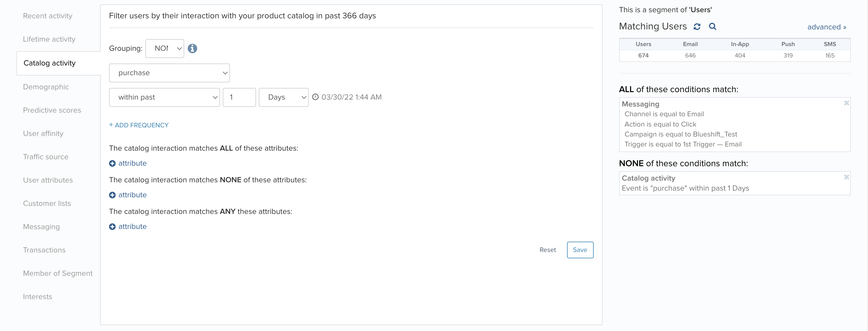868x331 pixels.
Task: Click the SMS count 165
Action: click(830, 55)
